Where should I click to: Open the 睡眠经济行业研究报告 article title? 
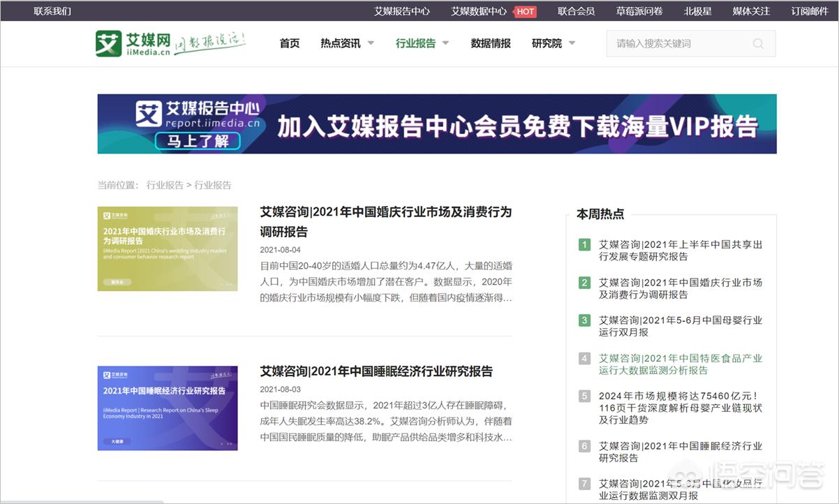[376, 371]
